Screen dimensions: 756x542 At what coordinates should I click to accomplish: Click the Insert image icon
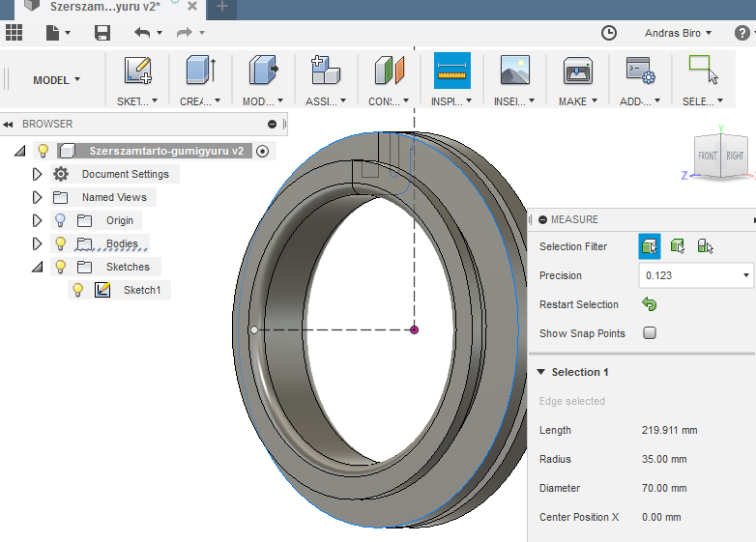pos(514,71)
